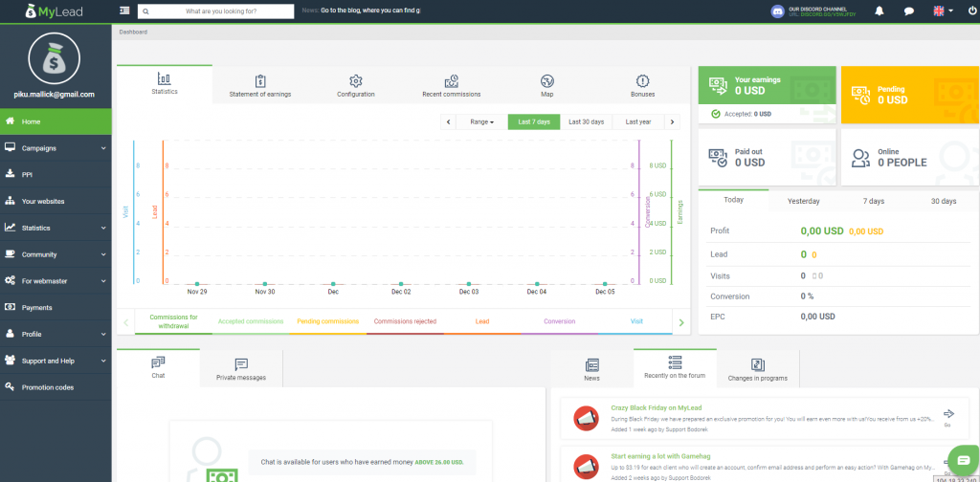Click the hamburger menu icon in header
The width and height of the screenshot is (980, 482).
[124, 11]
